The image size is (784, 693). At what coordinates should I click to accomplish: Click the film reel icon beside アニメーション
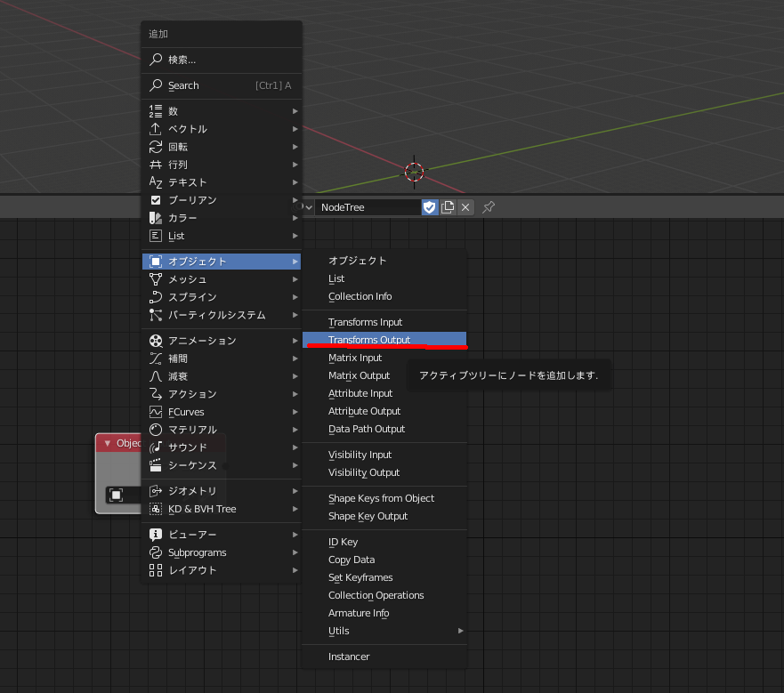(x=156, y=341)
